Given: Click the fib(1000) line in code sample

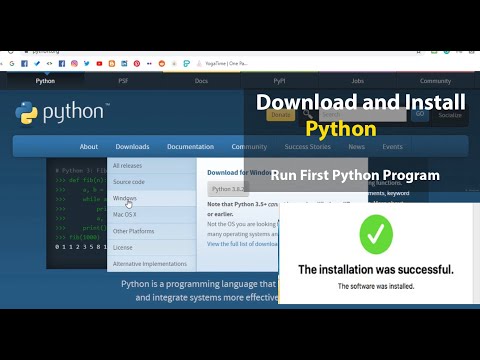Looking at the screenshot, I should click(x=78, y=237).
